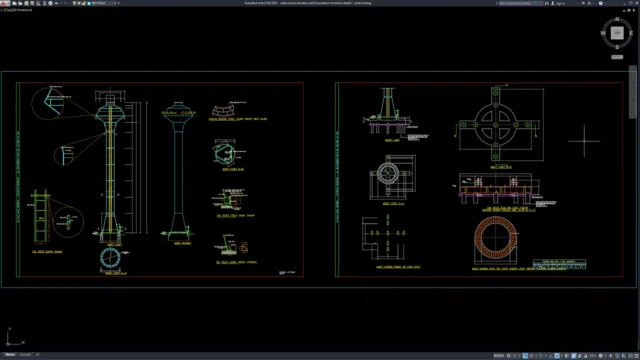640x360 pixels.
Task: Switch to the Layout1 tab
Action: (26, 355)
